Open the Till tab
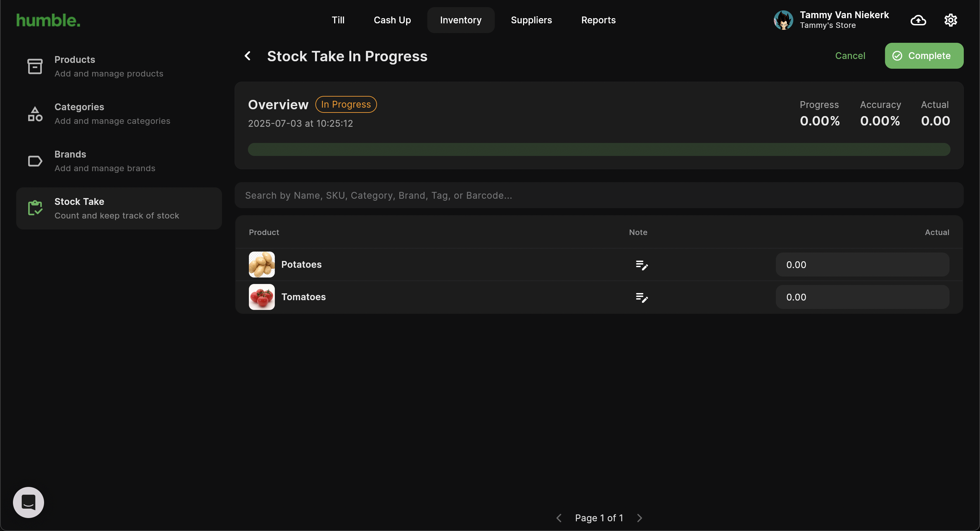Screen dimensions: 980x531 338,20
